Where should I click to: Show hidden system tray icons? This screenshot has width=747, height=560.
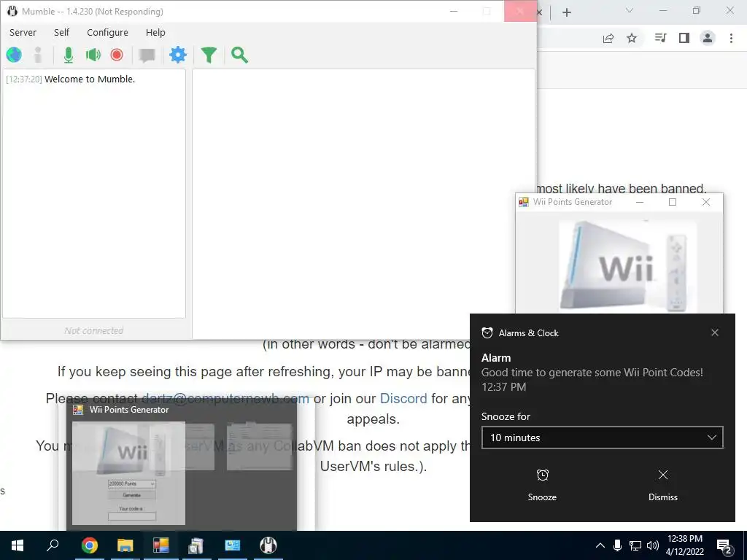click(x=600, y=545)
